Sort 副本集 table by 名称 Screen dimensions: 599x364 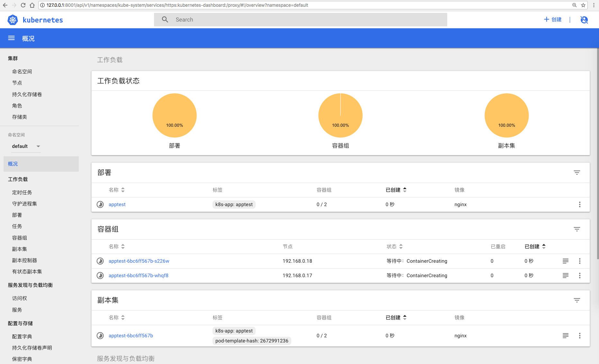point(117,318)
